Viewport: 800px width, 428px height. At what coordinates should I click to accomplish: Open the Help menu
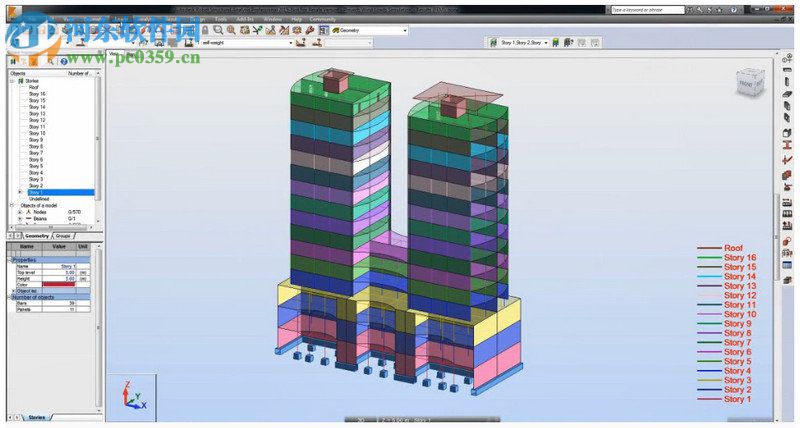coord(296,19)
